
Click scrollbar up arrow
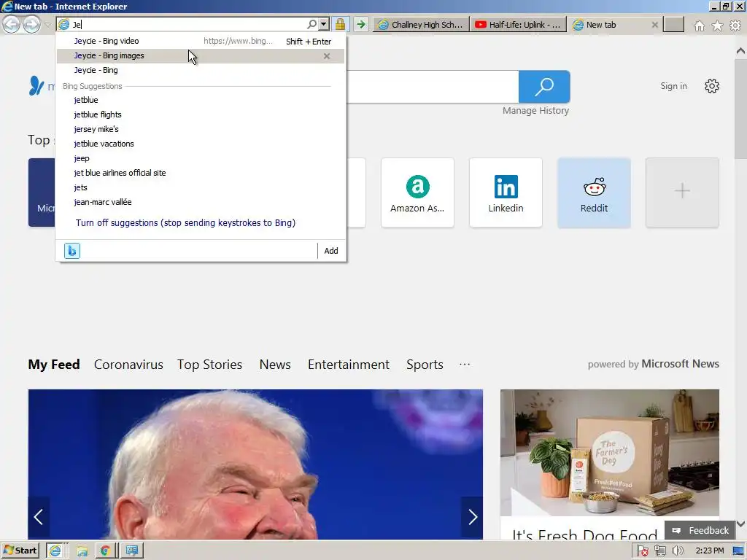tap(740, 50)
